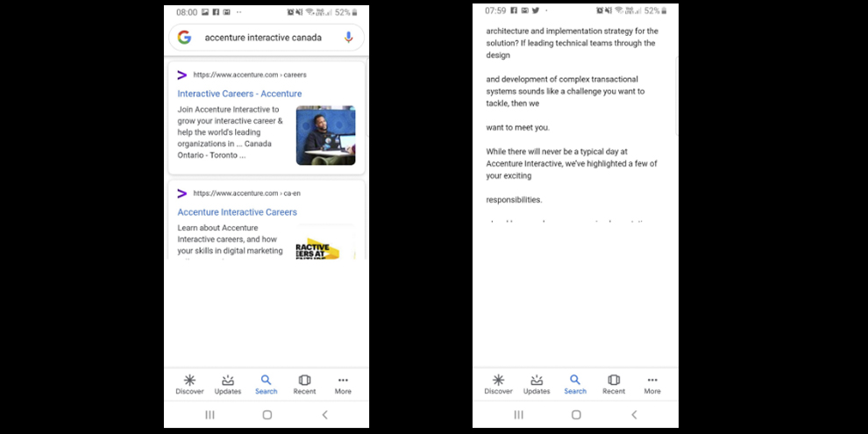The height and width of the screenshot is (434, 868).
Task: Click the search field containing 'accenture interactive canada'
Action: pyautogui.click(x=267, y=38)
